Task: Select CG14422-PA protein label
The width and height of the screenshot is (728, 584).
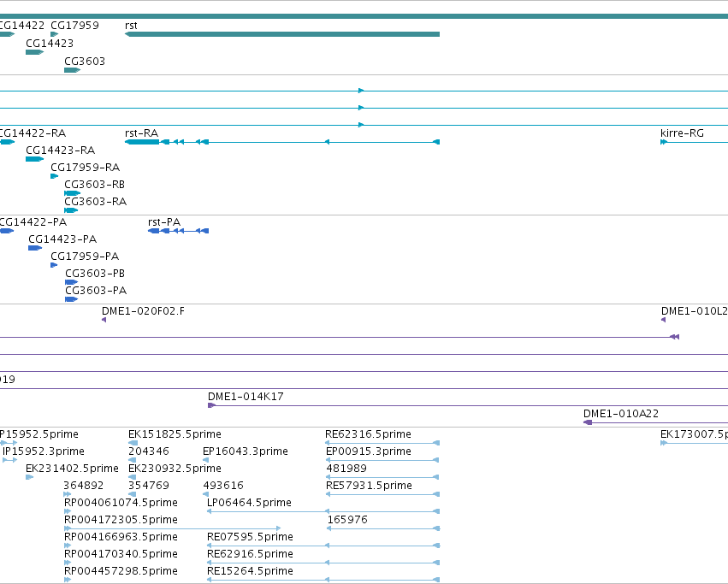Action: pos(33,222)
